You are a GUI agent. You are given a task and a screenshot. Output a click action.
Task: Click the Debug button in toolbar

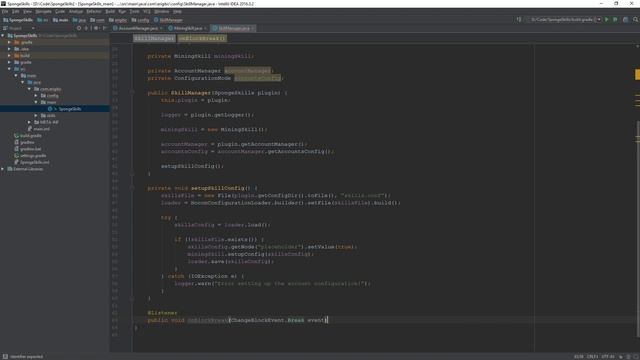pos(615,20)
